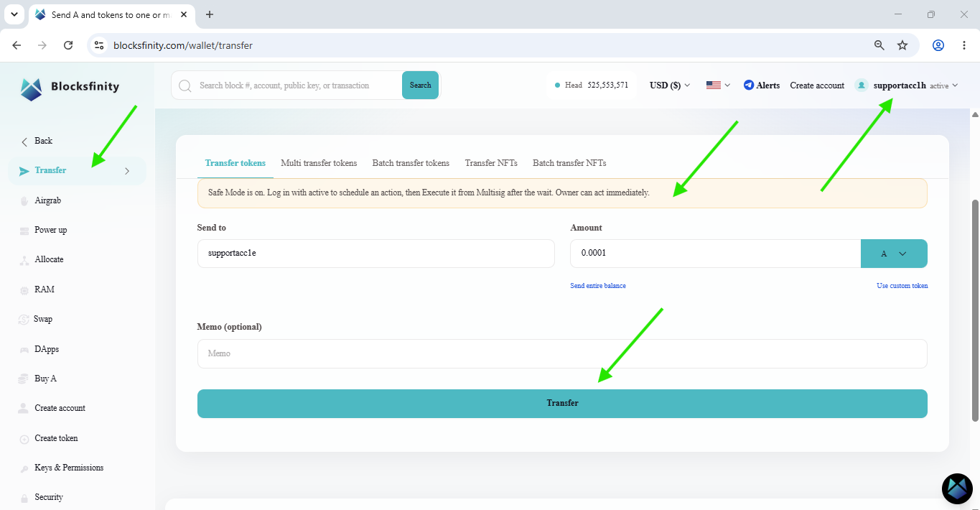This screenshot has width=980, height=510.
Task: Click the Buy A coins icon
Action: tap(24, 379)
